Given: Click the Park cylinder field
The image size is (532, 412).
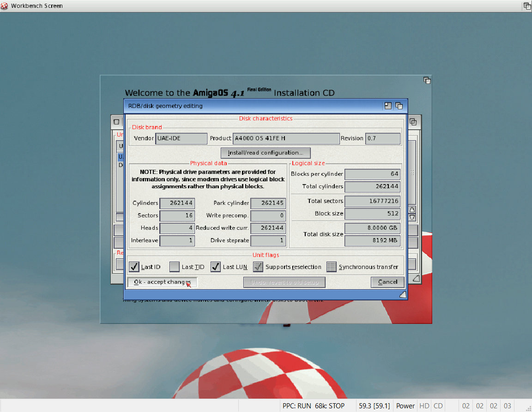Looking at the screenshot, I should point(268,203).
